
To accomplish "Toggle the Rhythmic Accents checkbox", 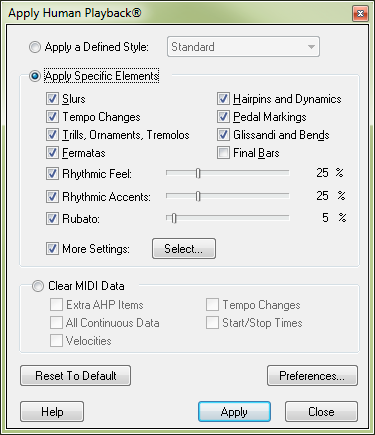I will click(52, 197).
